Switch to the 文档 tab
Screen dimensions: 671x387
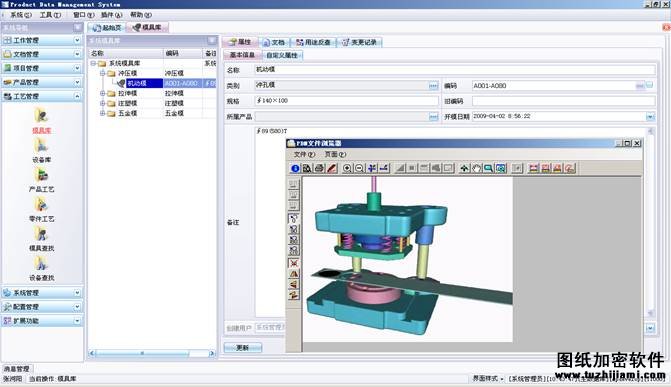[x=274, y=42]
